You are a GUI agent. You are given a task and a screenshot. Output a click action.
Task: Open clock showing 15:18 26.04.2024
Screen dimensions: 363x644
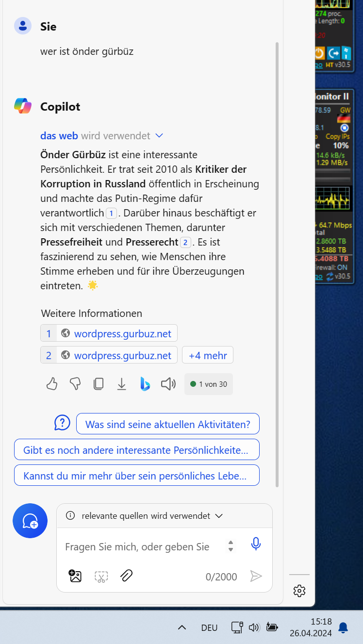(x=311, y=627)
